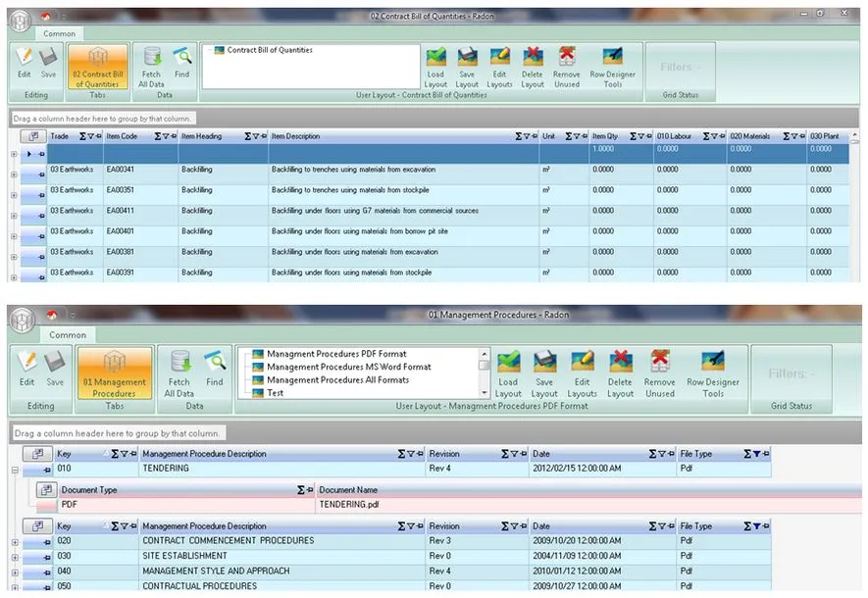
Task: Select 01 Management Procedures tab button
Action: [x=114, y=373]
